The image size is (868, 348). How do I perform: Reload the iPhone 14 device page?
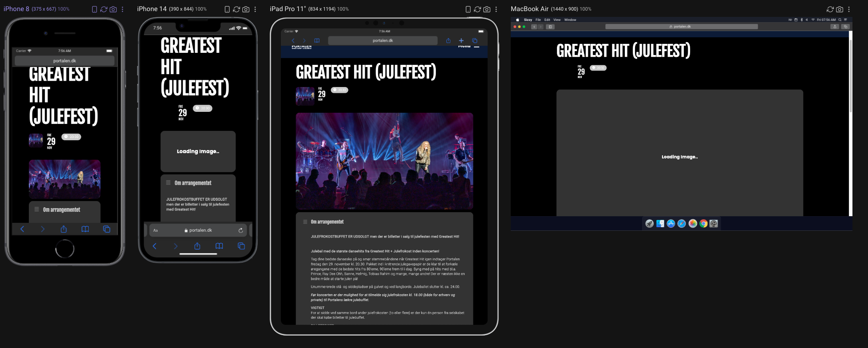[237, 9]
